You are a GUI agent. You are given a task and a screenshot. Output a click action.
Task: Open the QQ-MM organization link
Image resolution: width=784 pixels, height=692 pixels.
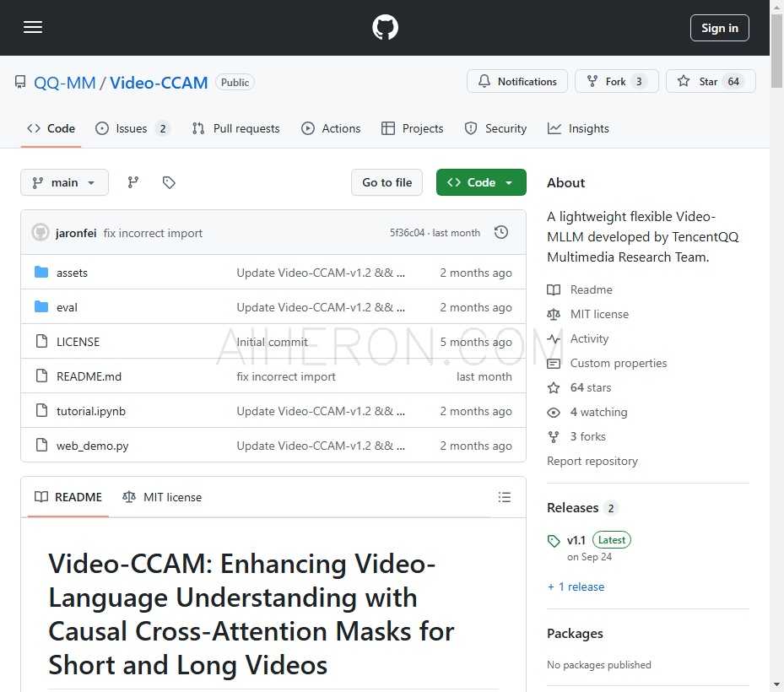(64, 83)
